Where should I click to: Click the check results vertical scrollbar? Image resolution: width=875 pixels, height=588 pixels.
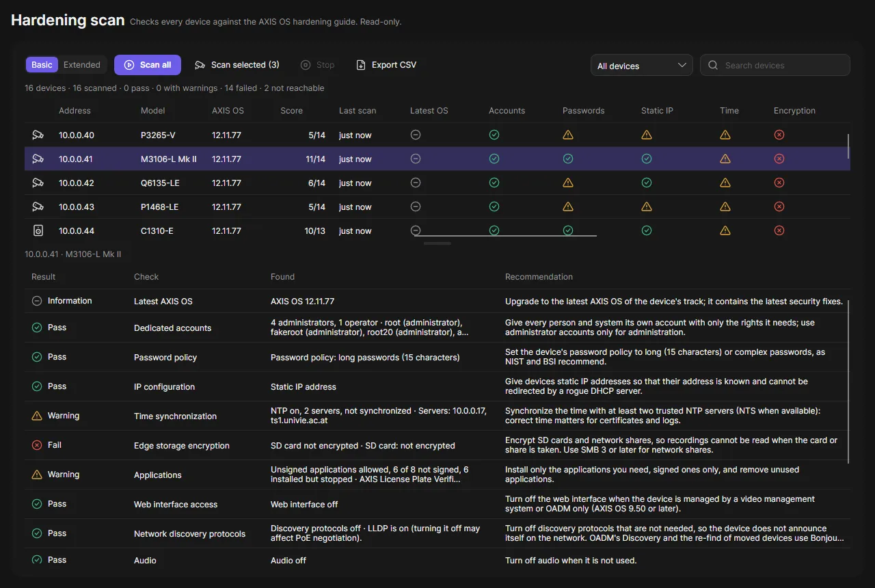848,382
